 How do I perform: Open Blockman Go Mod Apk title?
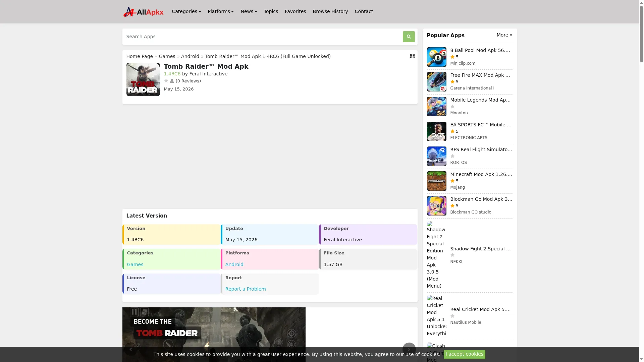[481, 199]
